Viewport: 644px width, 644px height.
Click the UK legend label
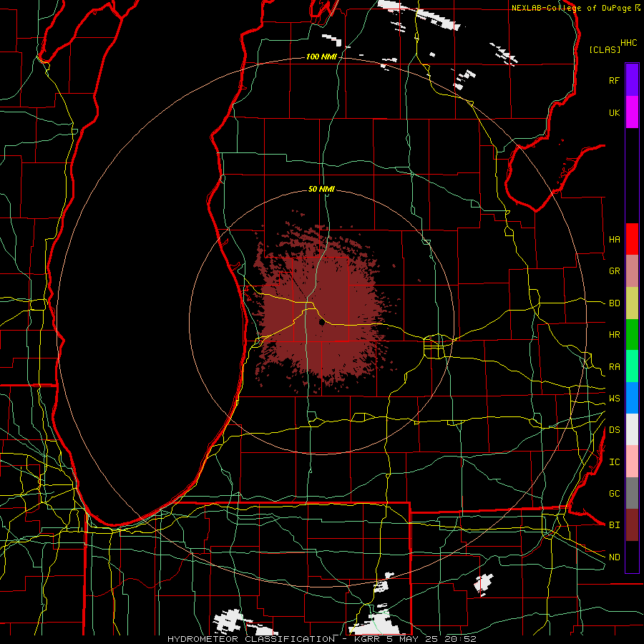tap(614, 112)
